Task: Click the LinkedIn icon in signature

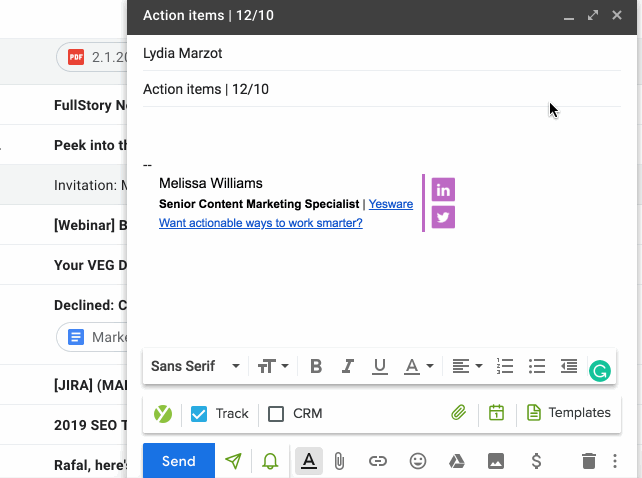Action: 443,190
